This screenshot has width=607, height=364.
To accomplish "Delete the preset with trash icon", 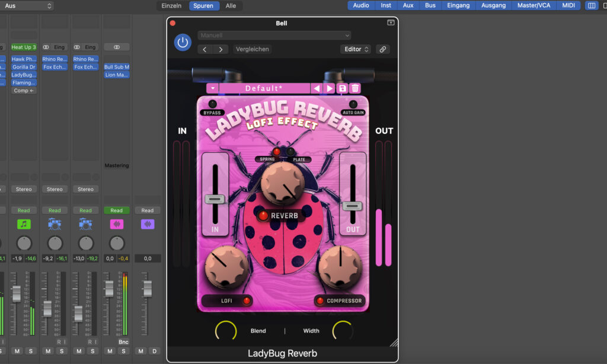I will tap(355, 88).
